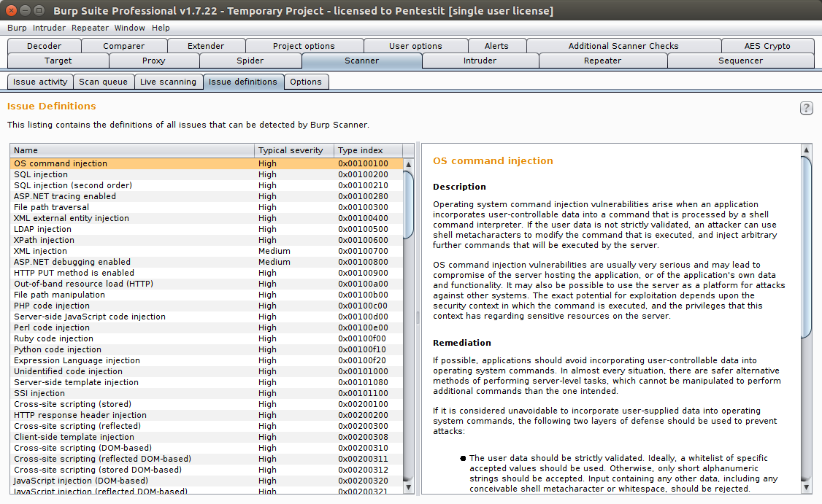Open the Window menu
Image resolution: width=822 pixels, height=504 pixels.
(129, 28)
